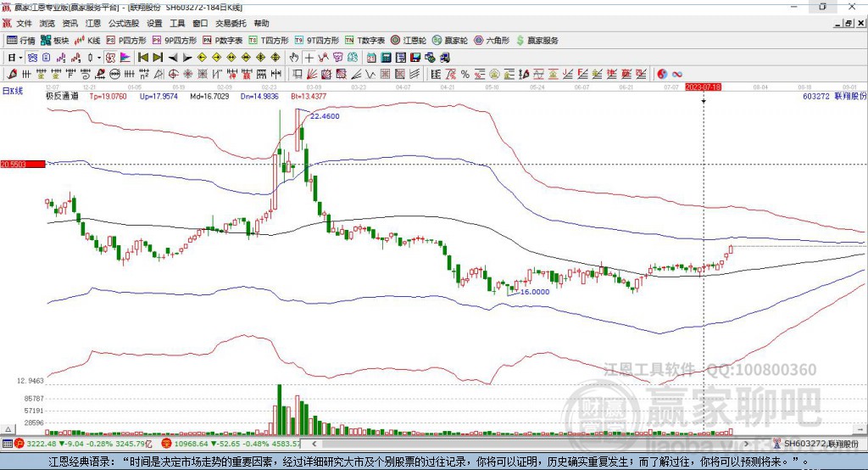The width and height of the screenshot is (868, 470).
Task: Click the 2023-07-18 date marker
Action: coord(703,87)
